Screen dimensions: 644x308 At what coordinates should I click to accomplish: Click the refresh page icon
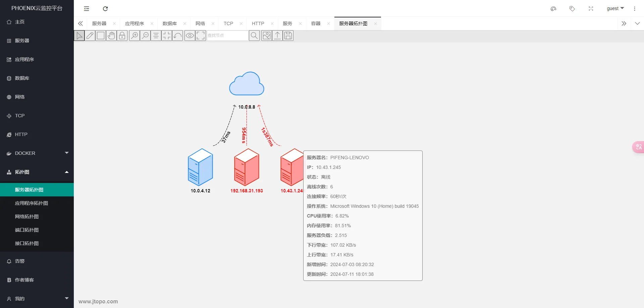(x=105, y=9)
